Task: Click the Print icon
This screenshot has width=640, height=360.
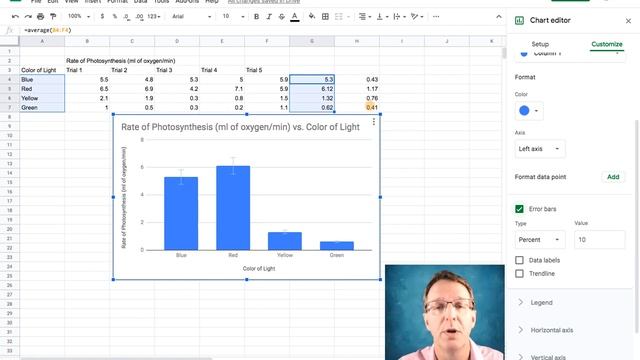Action: click(40, 17)
